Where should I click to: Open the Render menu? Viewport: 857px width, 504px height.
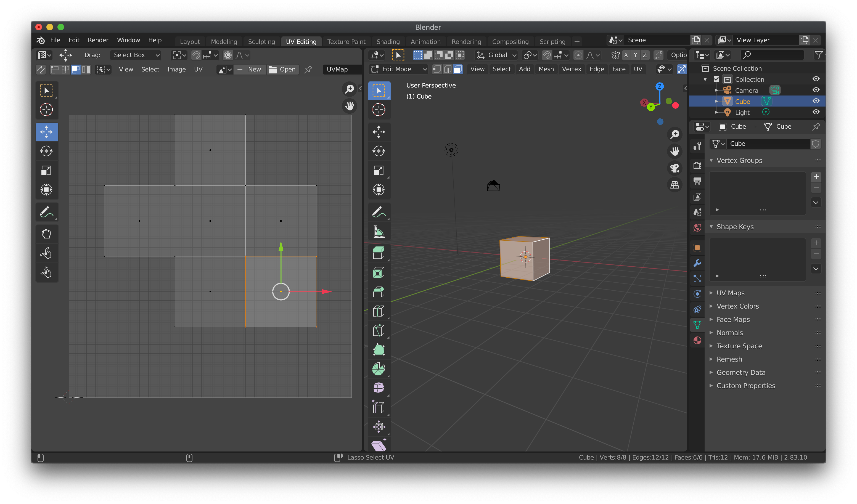98,40
